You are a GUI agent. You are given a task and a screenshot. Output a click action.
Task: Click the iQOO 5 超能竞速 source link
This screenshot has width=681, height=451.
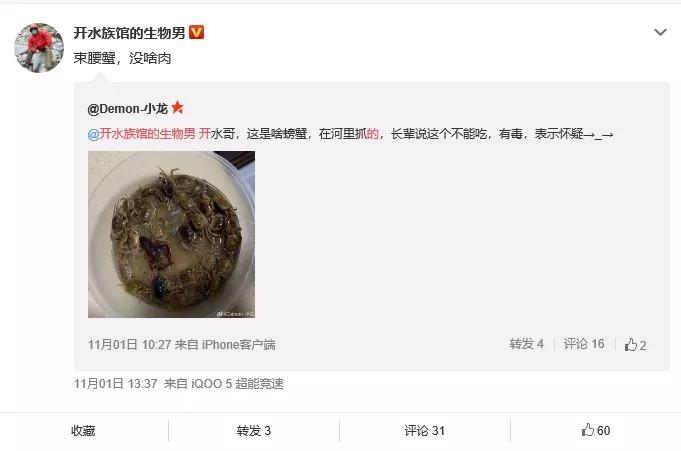(x=237, y=384)
